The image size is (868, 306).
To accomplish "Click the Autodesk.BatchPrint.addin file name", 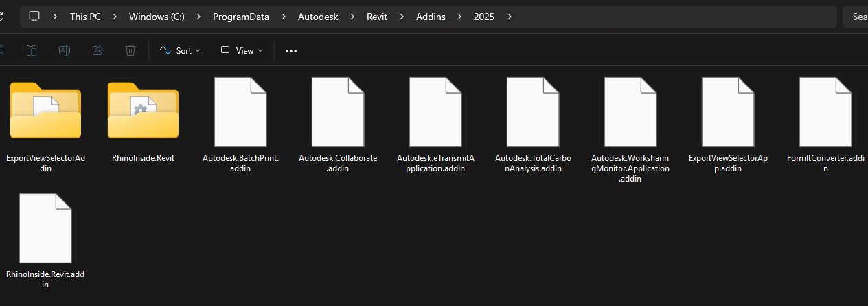I will (240, 163).
